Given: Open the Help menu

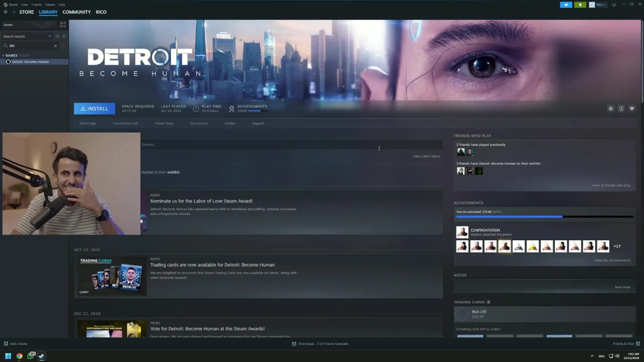Looking at the screenshot, I should tap(61, 5).
